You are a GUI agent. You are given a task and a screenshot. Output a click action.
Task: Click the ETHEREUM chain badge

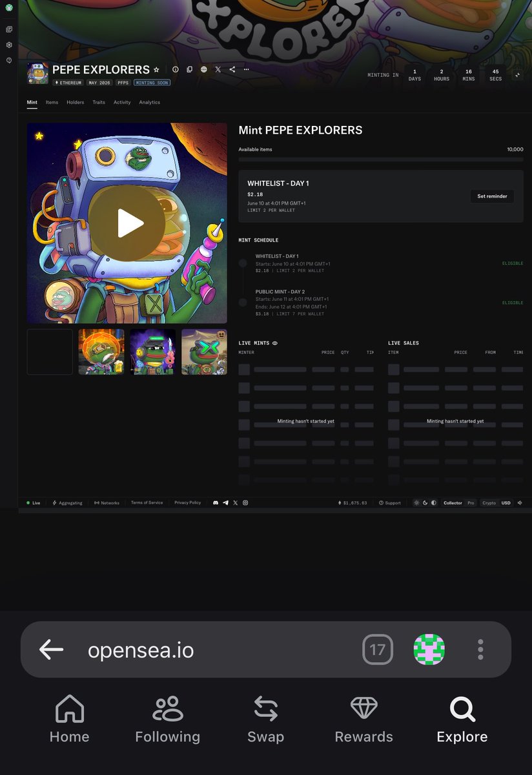pyautogui.click(x=68, y=83)
